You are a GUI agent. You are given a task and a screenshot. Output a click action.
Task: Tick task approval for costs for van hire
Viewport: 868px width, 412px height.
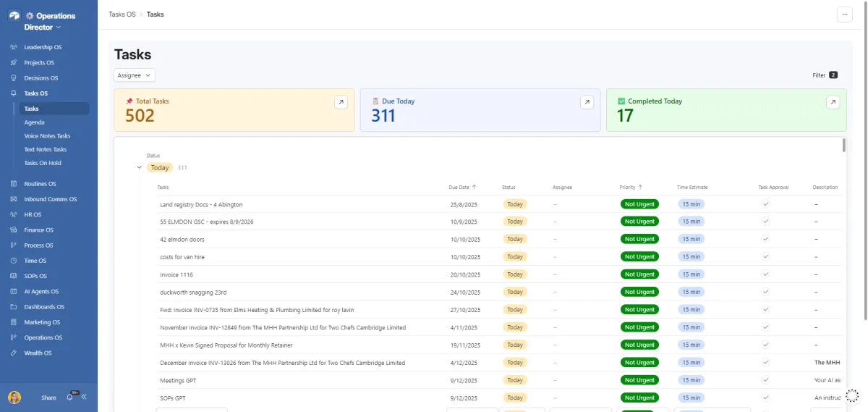765,257
